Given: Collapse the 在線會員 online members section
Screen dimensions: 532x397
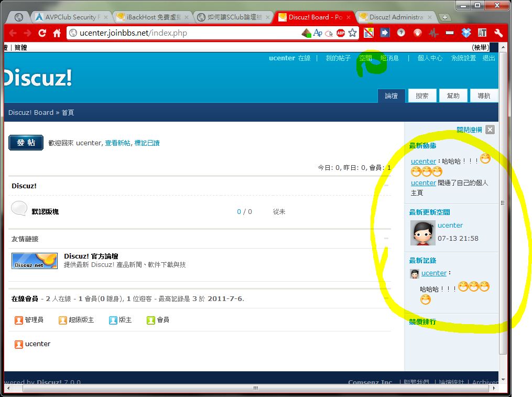Looking at the screenshot, I should (x=386, y=298).
